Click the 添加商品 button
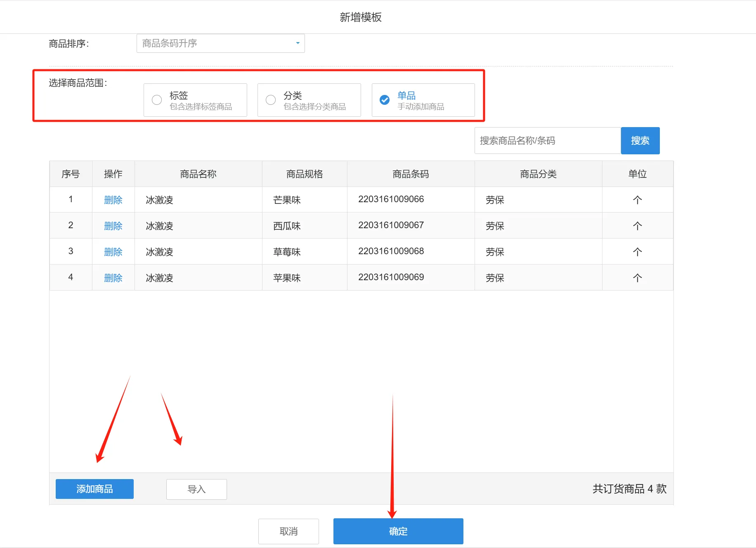The image size is (756, 548). (x=94, y=489)
